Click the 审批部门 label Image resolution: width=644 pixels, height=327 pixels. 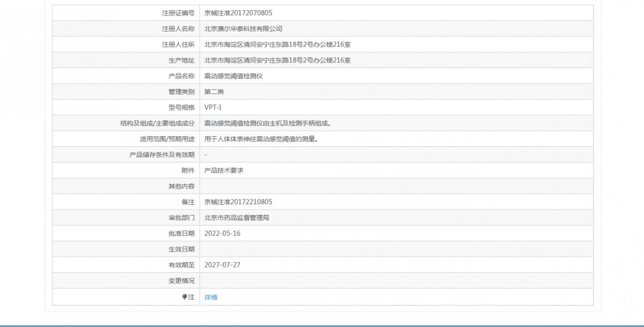[x=181, y=218]
